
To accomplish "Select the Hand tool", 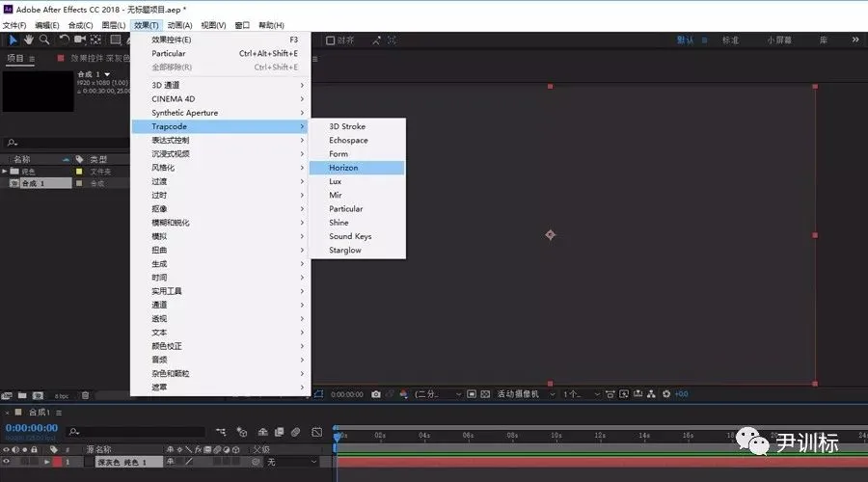I will point(28,40).
